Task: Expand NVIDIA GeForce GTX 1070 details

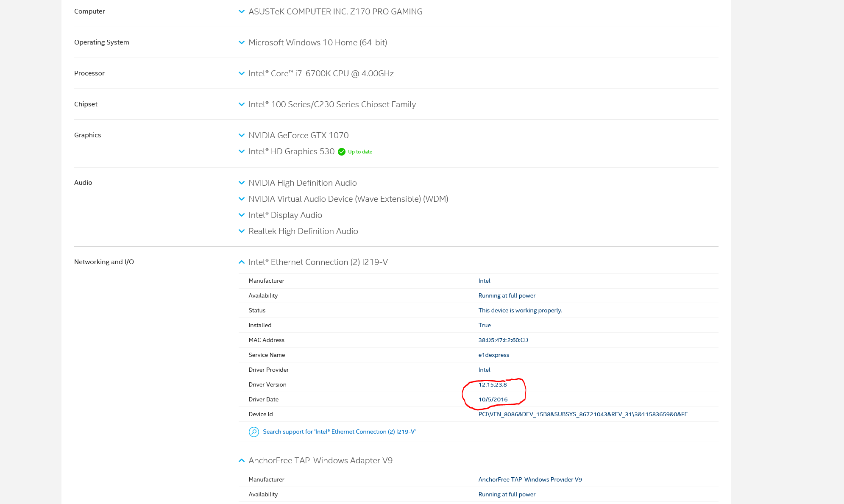Action: [242, 135]
